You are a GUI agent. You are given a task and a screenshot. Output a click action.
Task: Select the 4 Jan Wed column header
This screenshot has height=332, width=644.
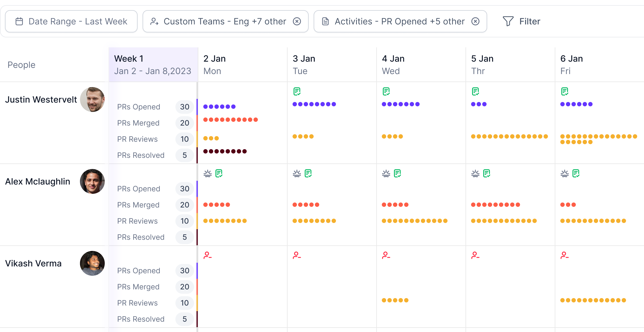click(393, 65)
